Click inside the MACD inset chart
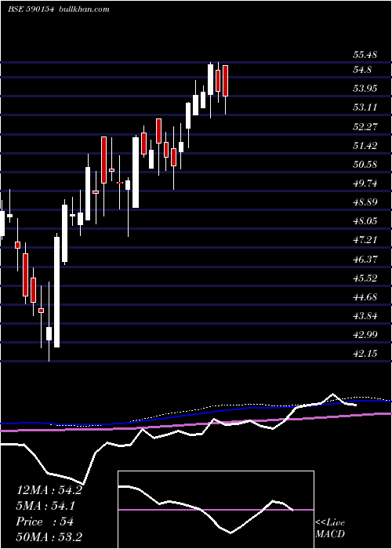This screenshot has height=549, width=392. [216, 510]
